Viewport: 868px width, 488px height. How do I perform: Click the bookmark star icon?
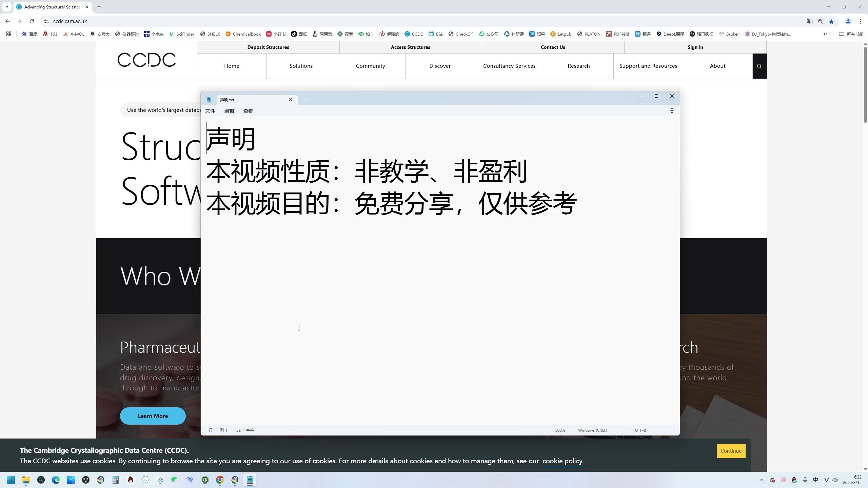831,21
